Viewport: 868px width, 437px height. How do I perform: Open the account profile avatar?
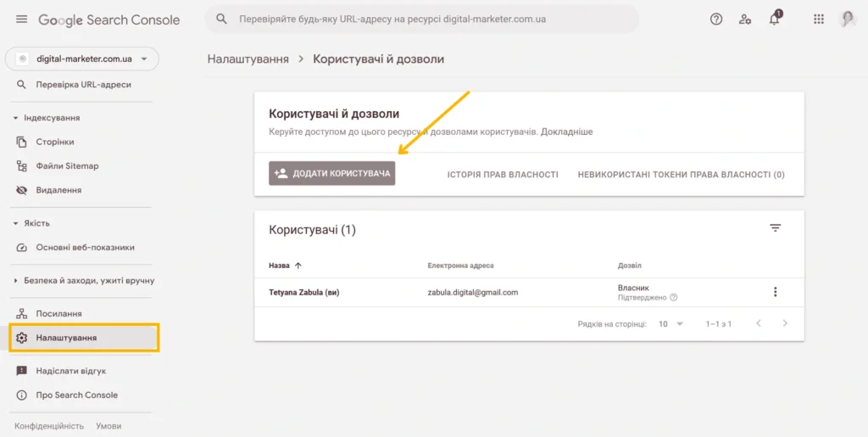848,20
